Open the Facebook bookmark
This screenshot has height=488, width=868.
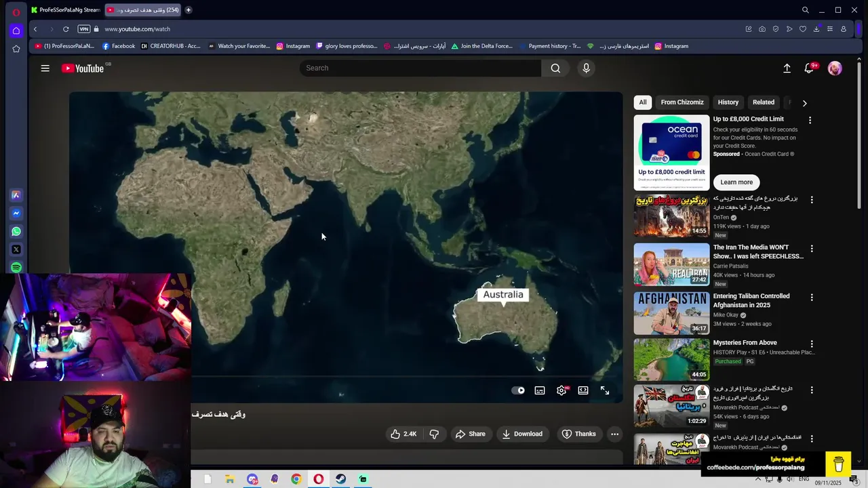point(119,46)
